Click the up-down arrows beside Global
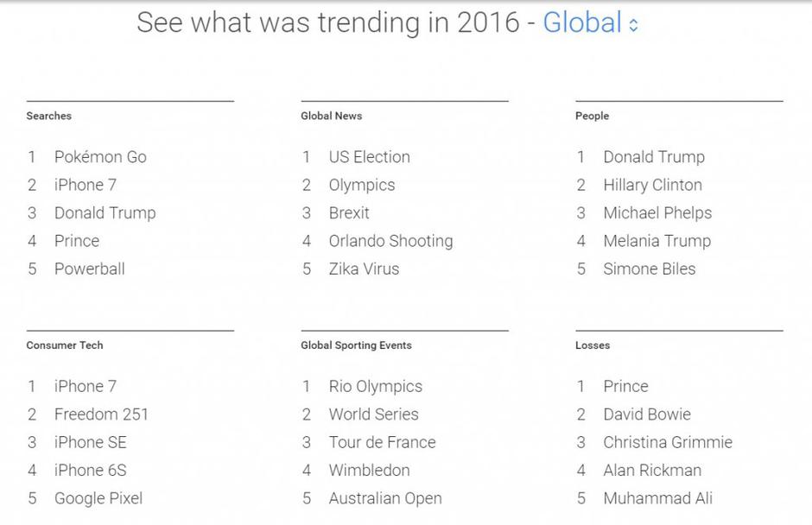Viewport: 812px width, 525px height. click(x=633, y=26)
